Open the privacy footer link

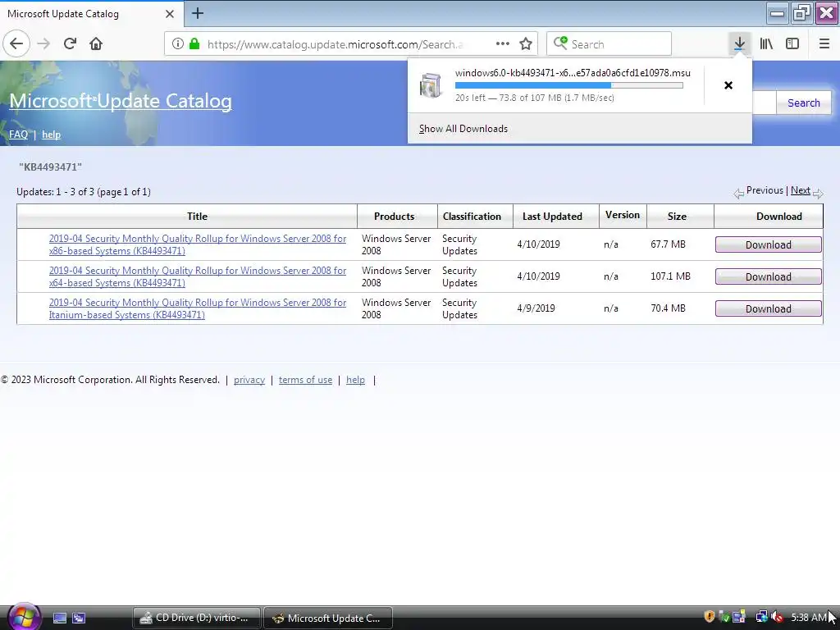pyautogui.click(x=249, y=380)
